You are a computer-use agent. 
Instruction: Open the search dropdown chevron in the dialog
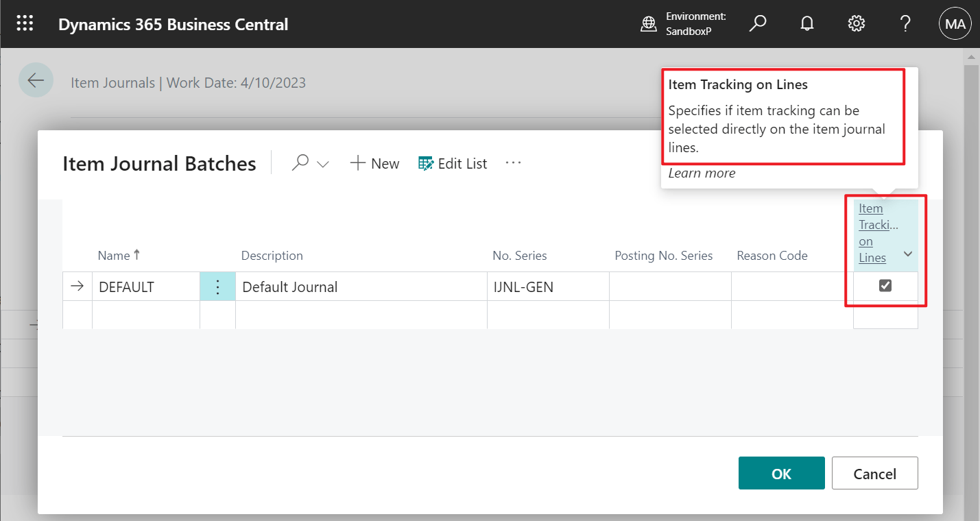pyautogui.click(x=323, y=163)
